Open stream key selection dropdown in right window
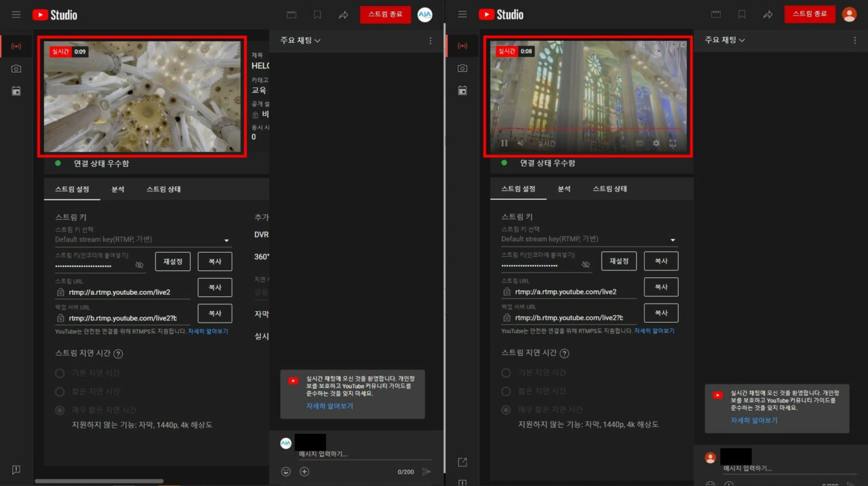This screenshot has height=486, width=868. pyautogui.click(x=673, y=240)
